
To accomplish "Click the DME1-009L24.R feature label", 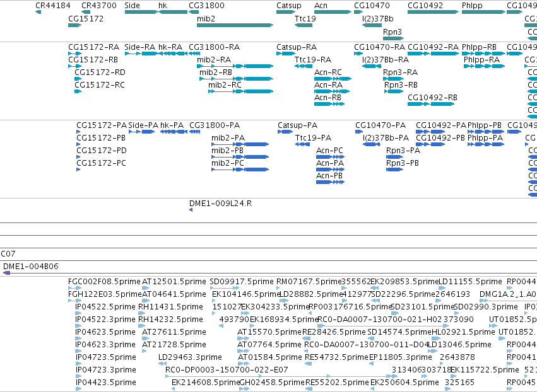I will click(x=221, y=203).
